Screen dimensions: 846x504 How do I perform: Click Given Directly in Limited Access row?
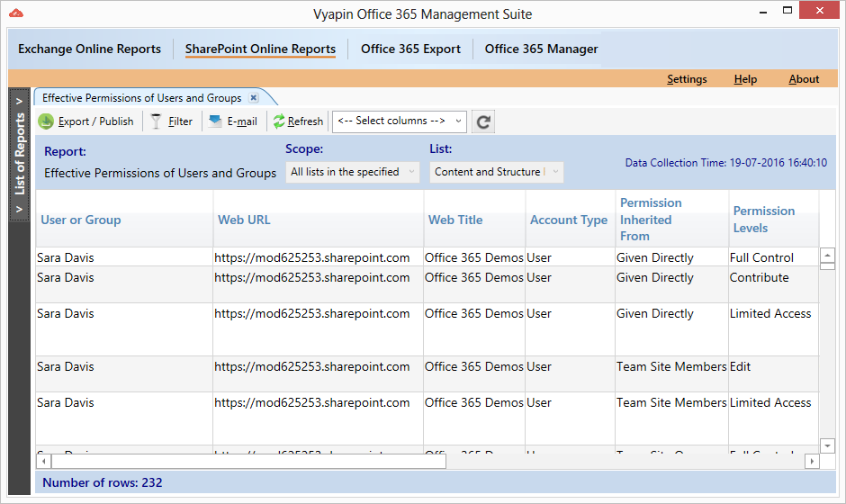click(655, 313)
